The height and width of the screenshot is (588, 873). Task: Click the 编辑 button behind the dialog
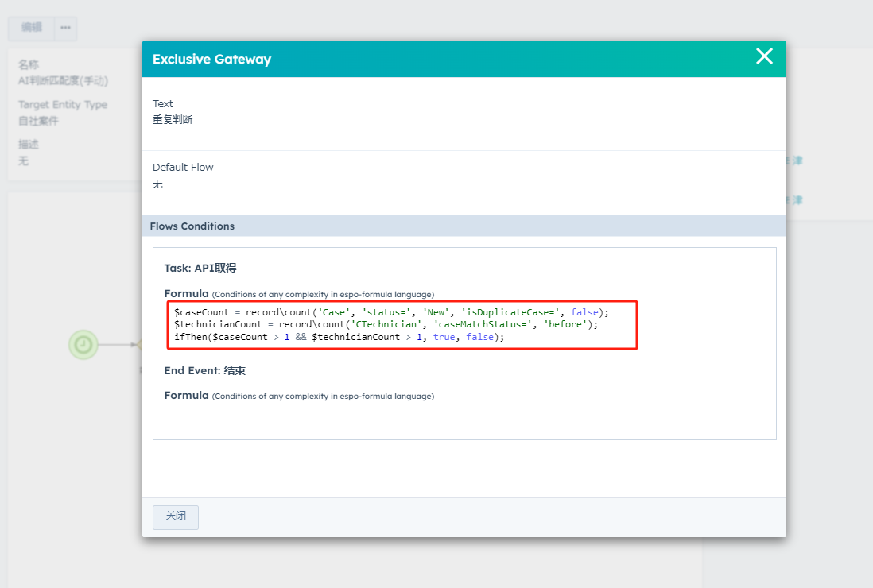pos(32,28)
